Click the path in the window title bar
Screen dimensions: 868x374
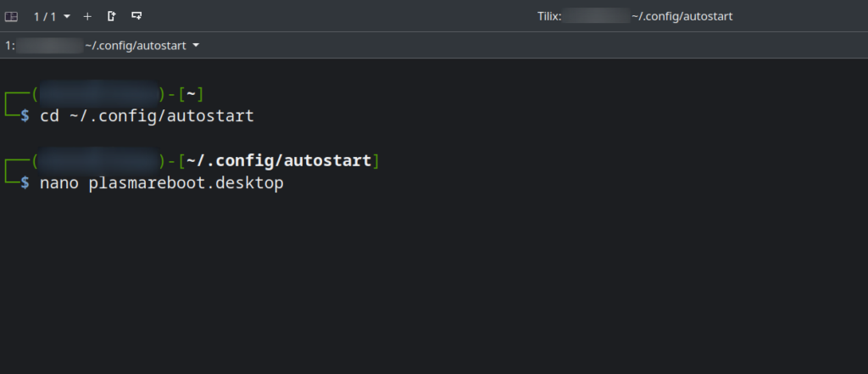click(682, 17)
